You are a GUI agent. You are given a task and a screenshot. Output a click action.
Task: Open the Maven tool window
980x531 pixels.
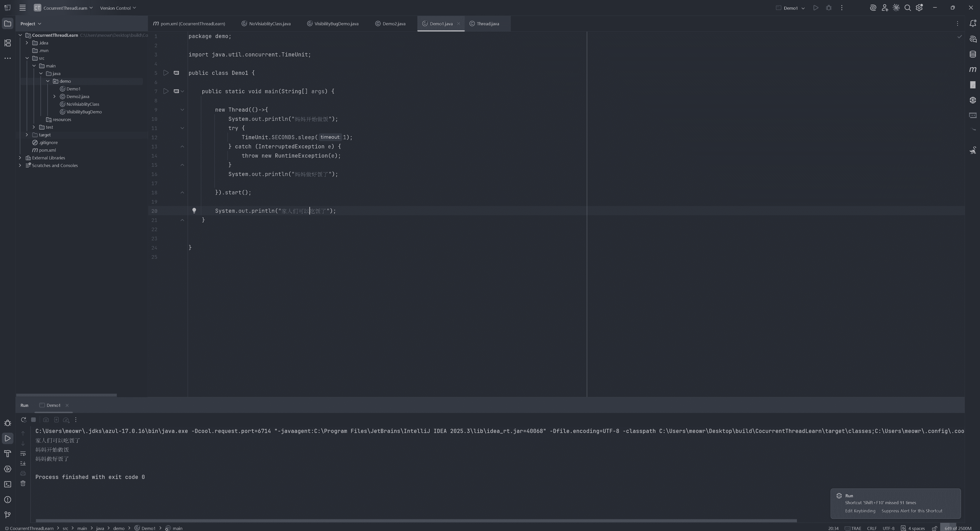(972, 69)
